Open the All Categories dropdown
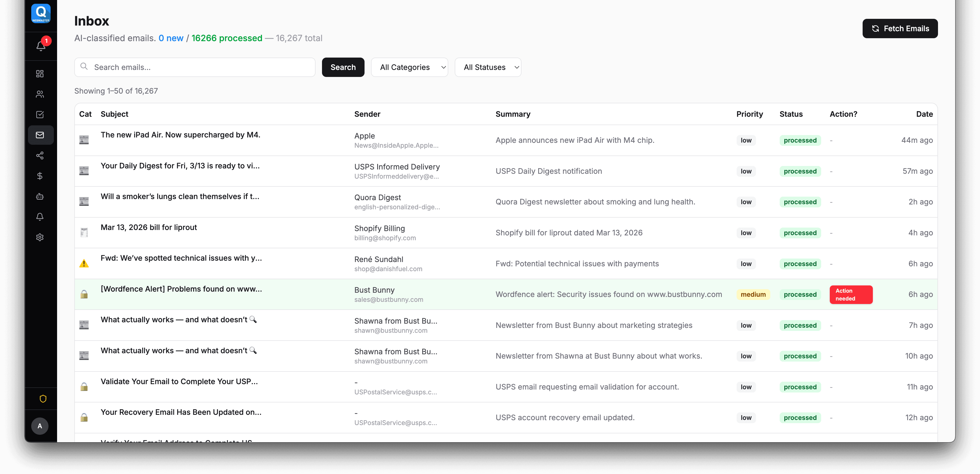The height and width of the screenshot is (474, 980). click(x=409, y=67)
